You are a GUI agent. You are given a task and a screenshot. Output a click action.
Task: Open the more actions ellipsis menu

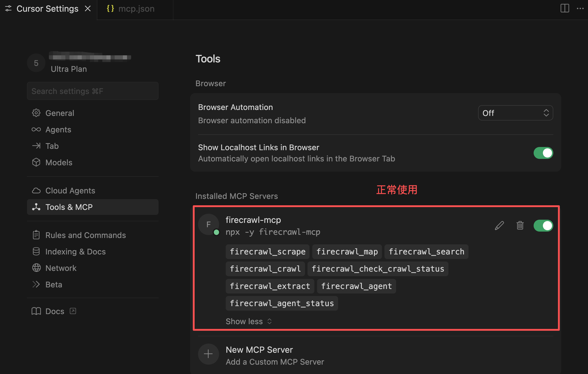click(x=580, y=8)
